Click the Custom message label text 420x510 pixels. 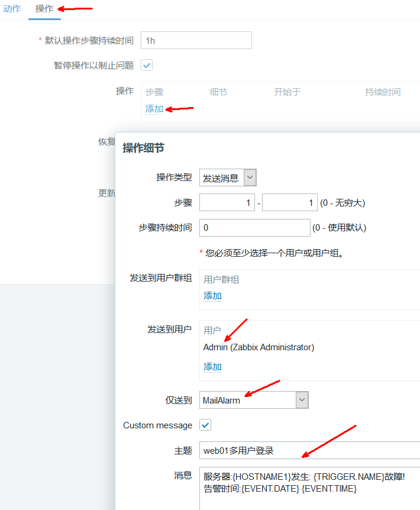point(157,425)
